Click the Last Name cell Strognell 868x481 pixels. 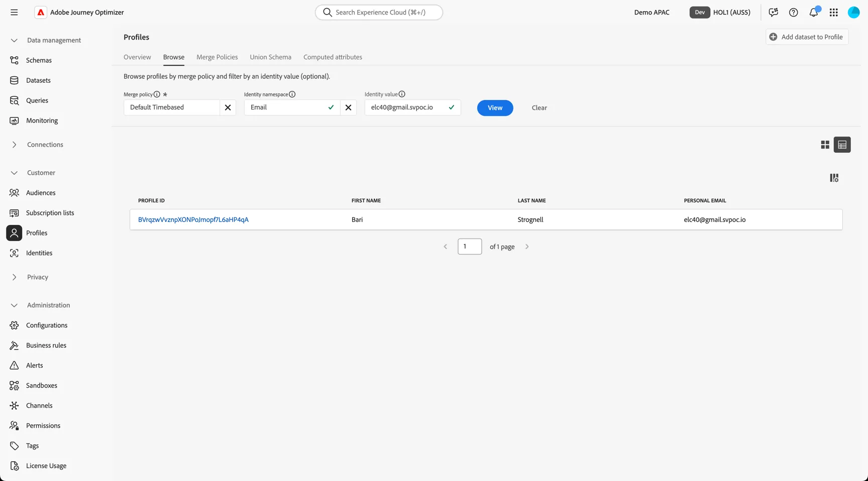coord(530,220)
